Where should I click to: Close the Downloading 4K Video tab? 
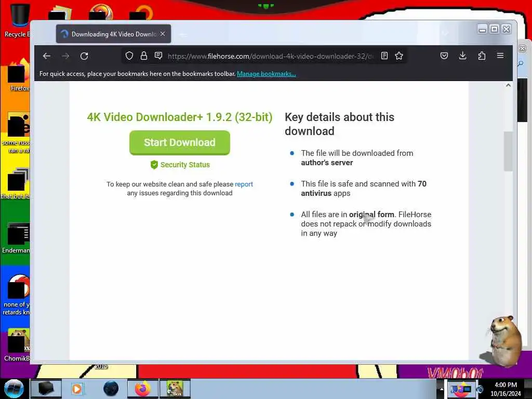163,34
